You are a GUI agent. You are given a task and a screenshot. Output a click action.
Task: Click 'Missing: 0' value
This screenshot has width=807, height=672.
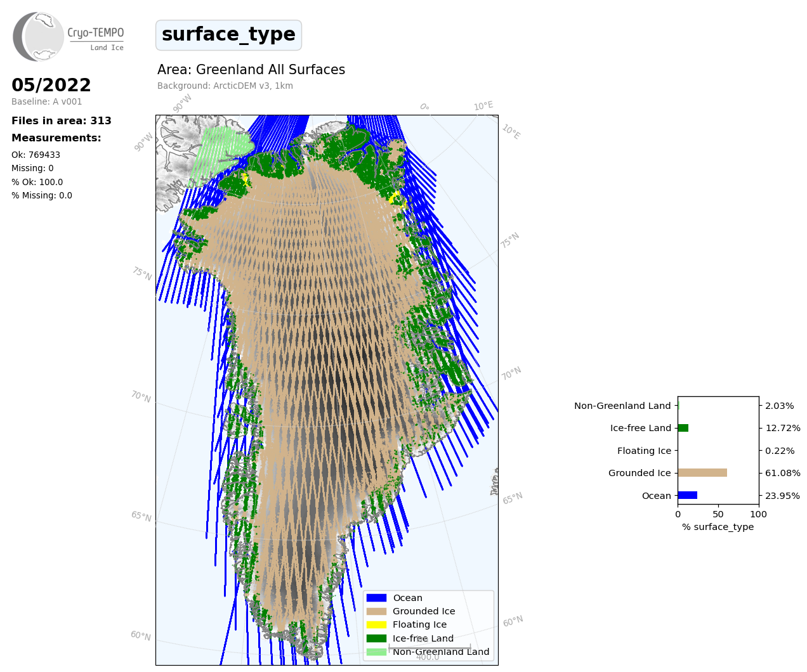(x=32, y=168)
